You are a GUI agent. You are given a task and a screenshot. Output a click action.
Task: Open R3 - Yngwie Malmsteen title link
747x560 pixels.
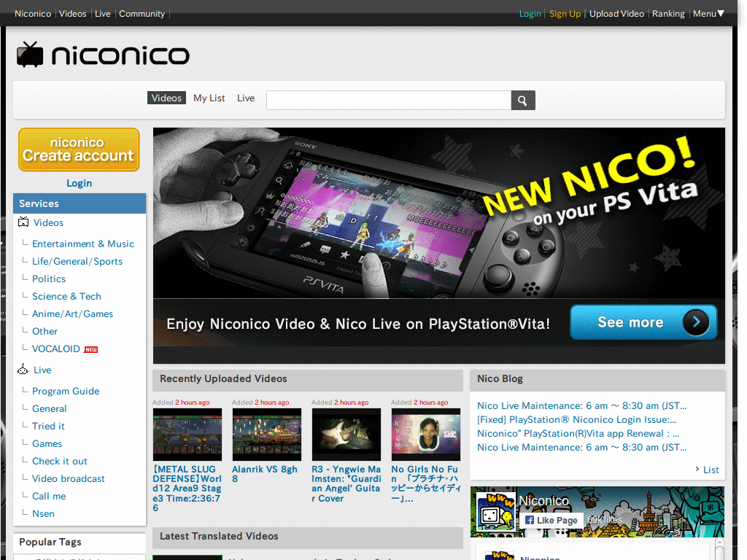click(x=347, y=484)
